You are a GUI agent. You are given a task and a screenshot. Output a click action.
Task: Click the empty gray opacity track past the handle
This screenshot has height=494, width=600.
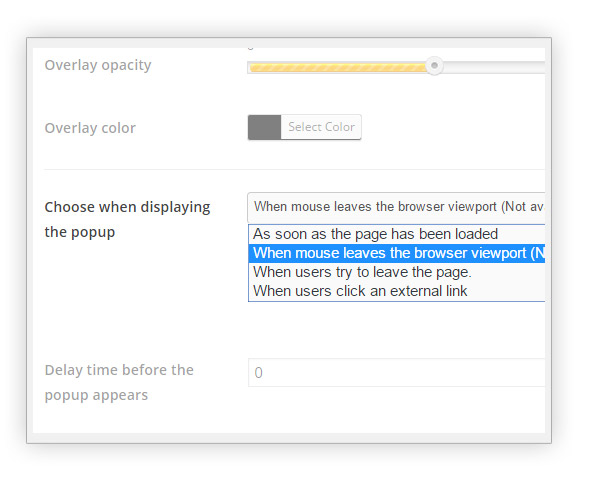[494, 67]
